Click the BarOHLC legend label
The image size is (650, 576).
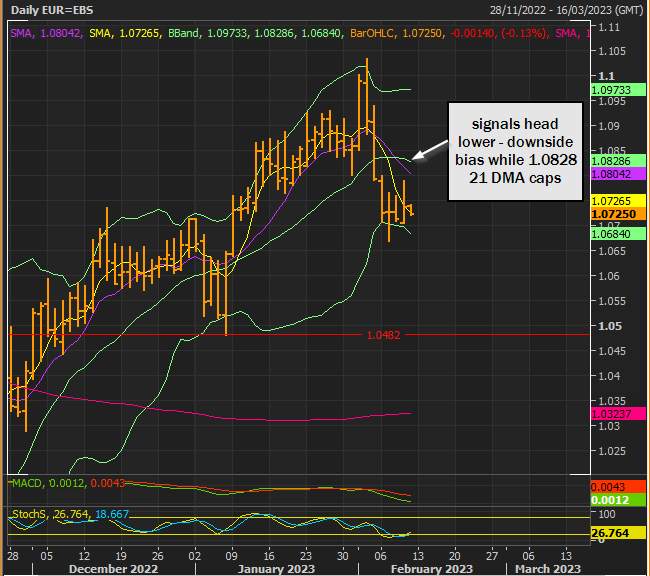(x=372, y=33)
